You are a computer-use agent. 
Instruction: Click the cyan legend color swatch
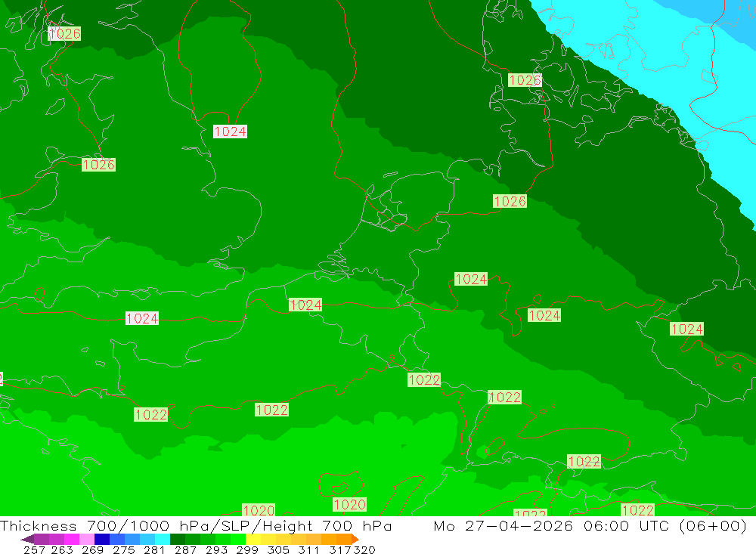163,539
